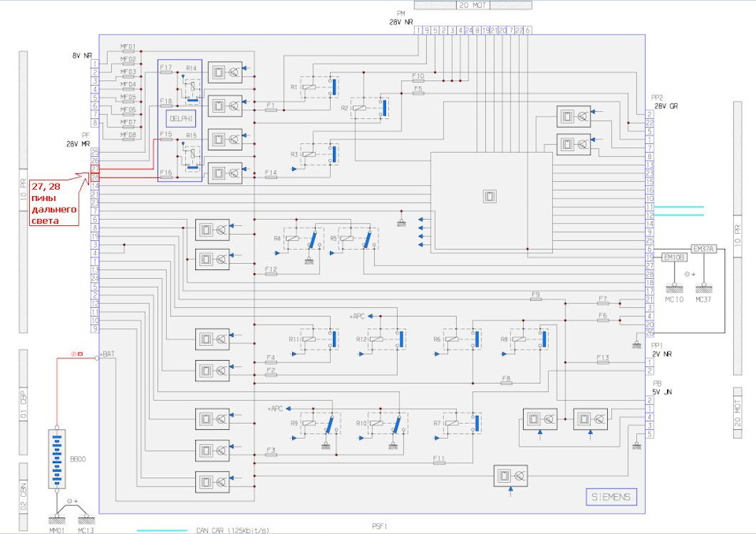Click fuse F4
The image size is (756, 534).
pyautogui.click(x=271, y=362)
